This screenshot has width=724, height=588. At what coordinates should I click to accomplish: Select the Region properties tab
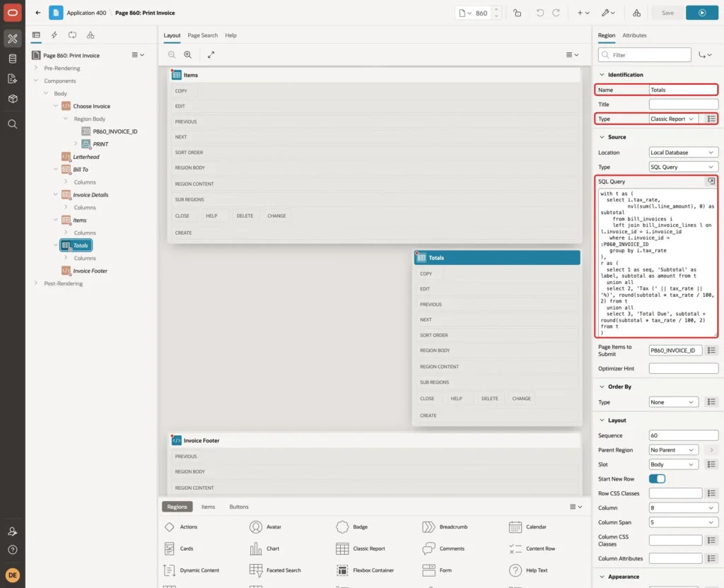tap(606, 35)
